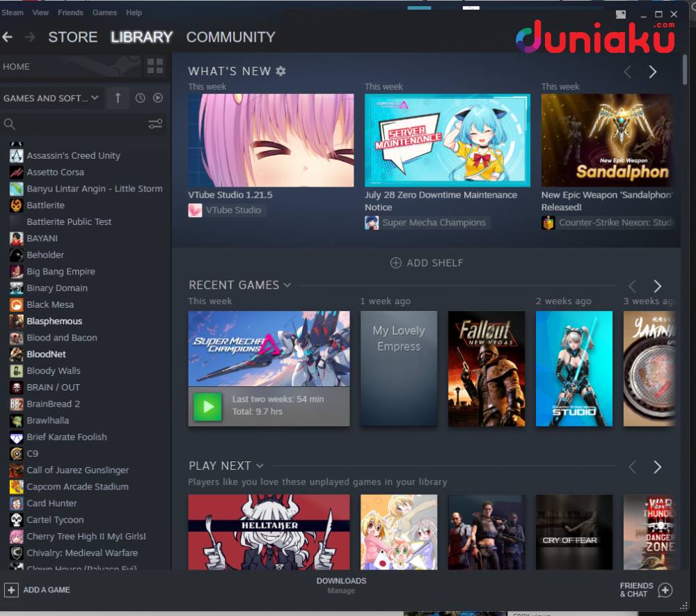Select Blasphemous in the game list
Image resolution: width=696 pixels, height=616 pixels.
point(54,321)
